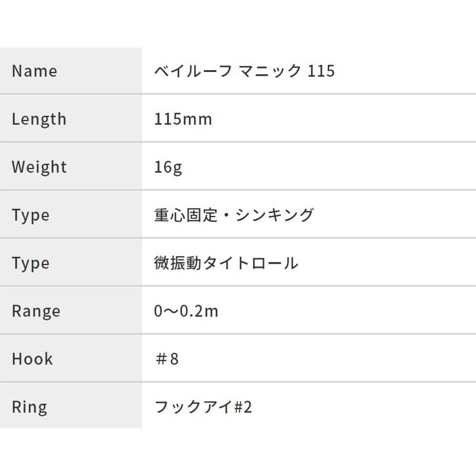This screenshot has width=476, height=476.
Task: Select the 16g weight value
Action: point(168,167)
